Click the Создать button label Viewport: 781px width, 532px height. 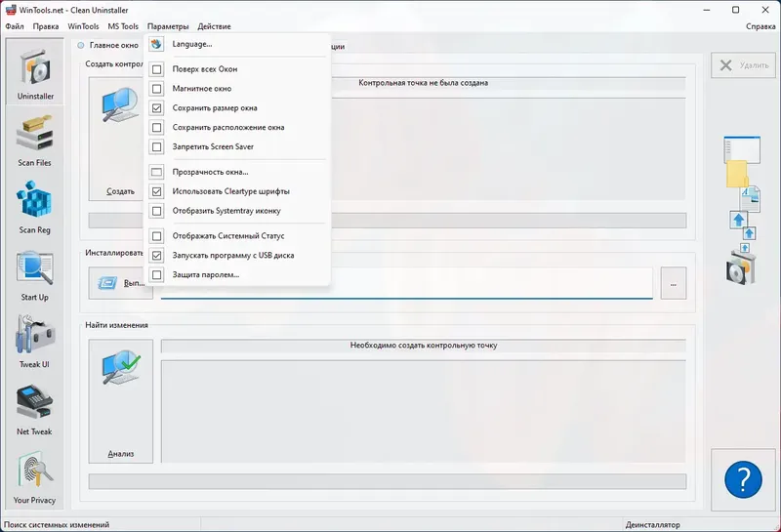tap(120, 191)
